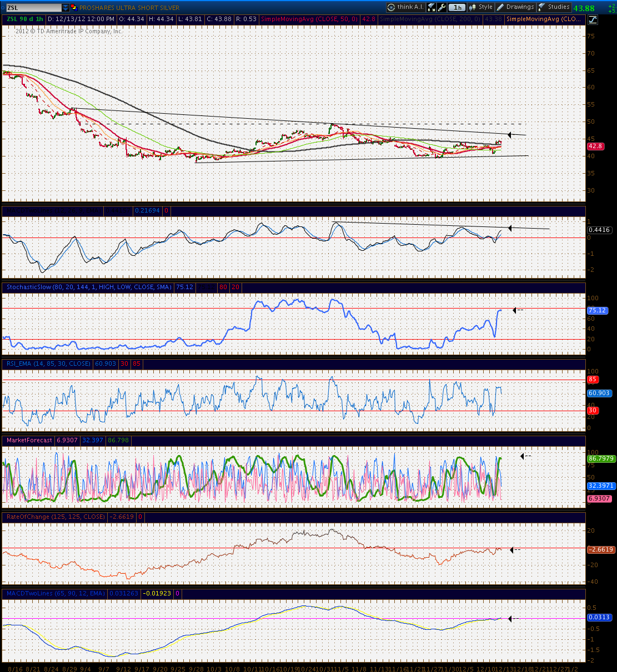Select the StochasticSlow study header label

pyautogui.click(x=89, y=287)
